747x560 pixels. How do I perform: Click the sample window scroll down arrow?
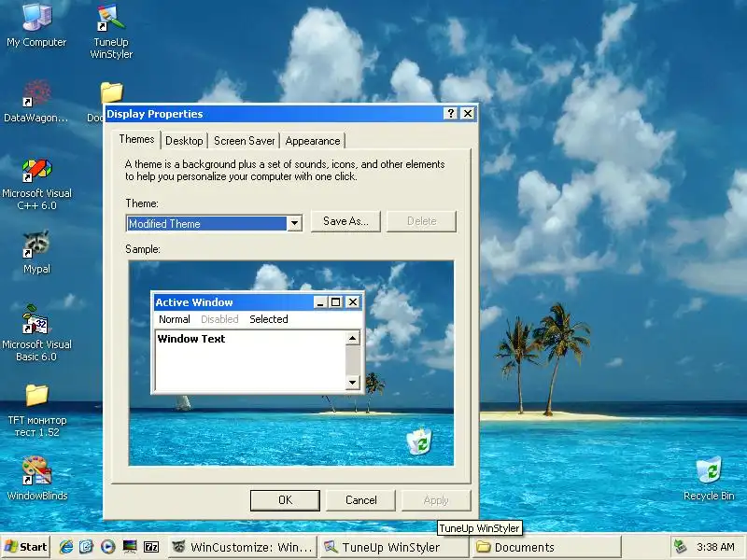pos(353,382)
